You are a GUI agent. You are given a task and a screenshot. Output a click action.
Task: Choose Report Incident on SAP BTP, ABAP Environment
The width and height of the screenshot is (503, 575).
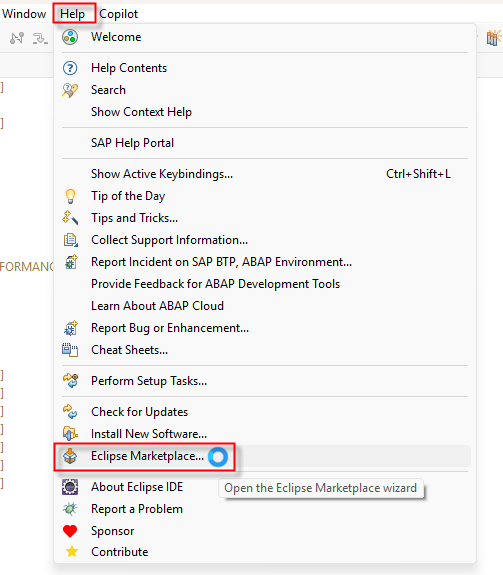265,262
